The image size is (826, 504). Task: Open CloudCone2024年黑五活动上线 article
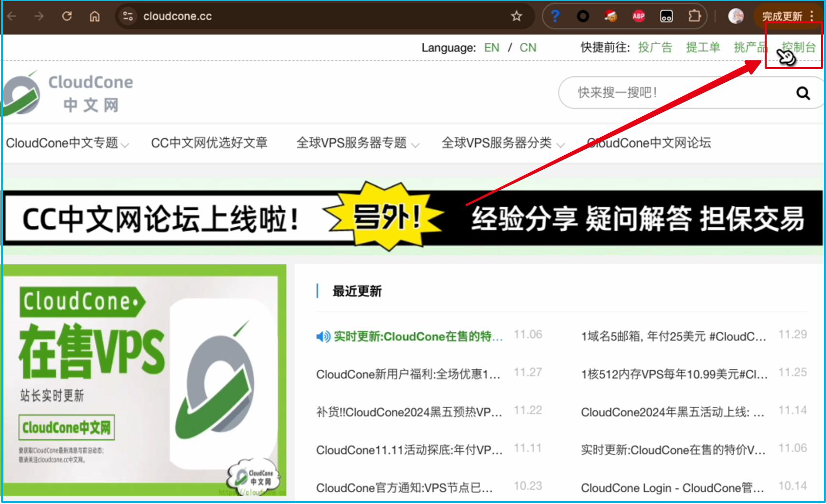673,413
